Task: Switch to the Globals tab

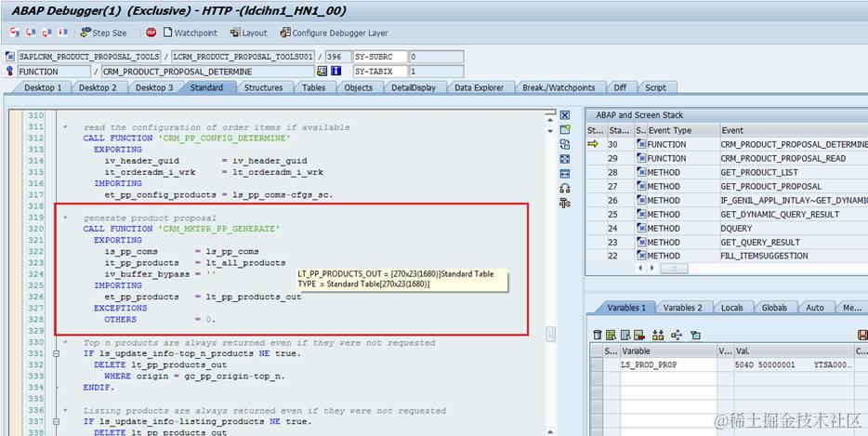Action: click(774, 308)
